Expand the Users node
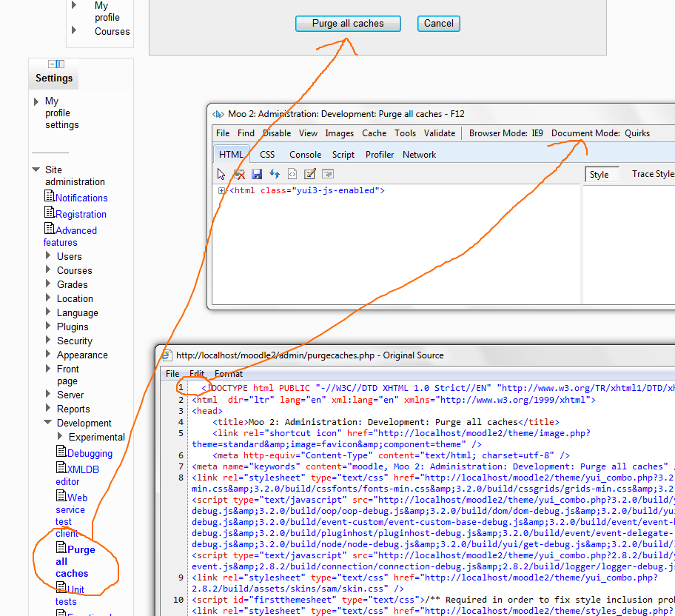 point(48,255)
